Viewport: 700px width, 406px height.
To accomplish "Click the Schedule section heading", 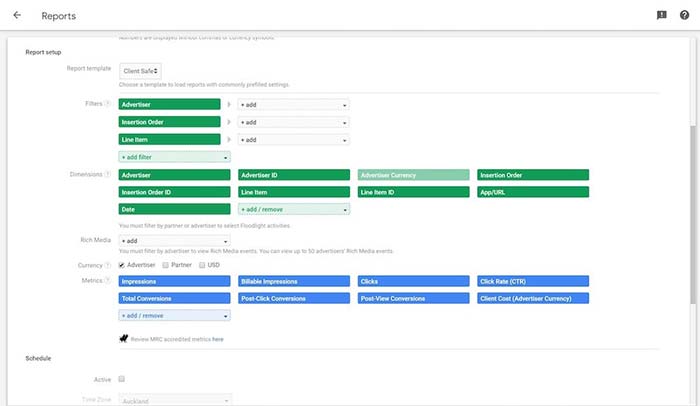I will 38,358.
